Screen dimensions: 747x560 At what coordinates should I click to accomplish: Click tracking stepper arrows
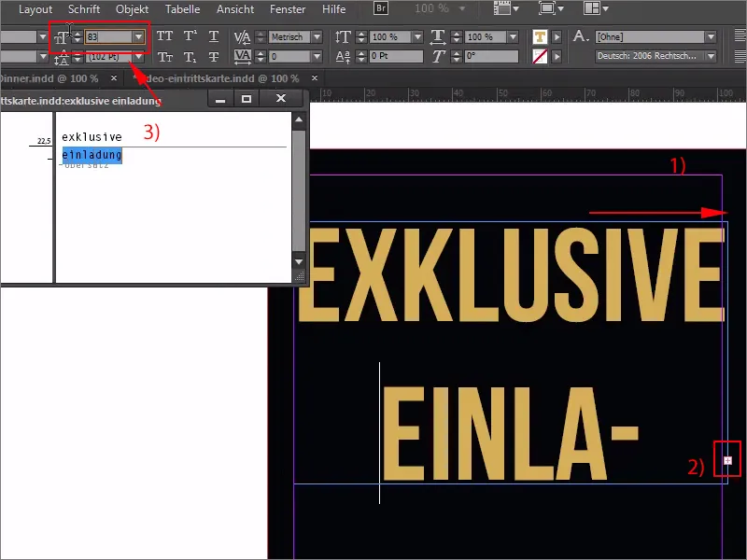(261, 57)
